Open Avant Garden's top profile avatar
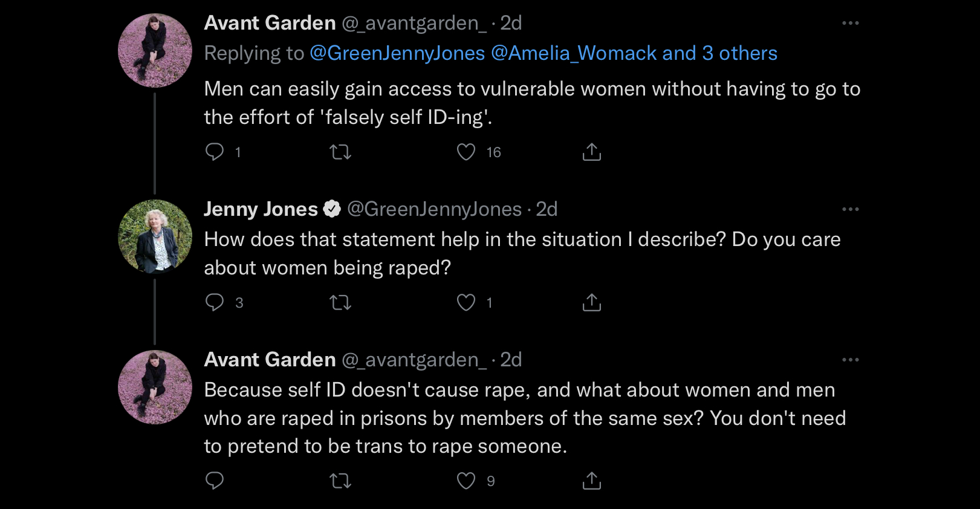Image resolution: width=980 pixels, height=509 pixels. [155, 51]
